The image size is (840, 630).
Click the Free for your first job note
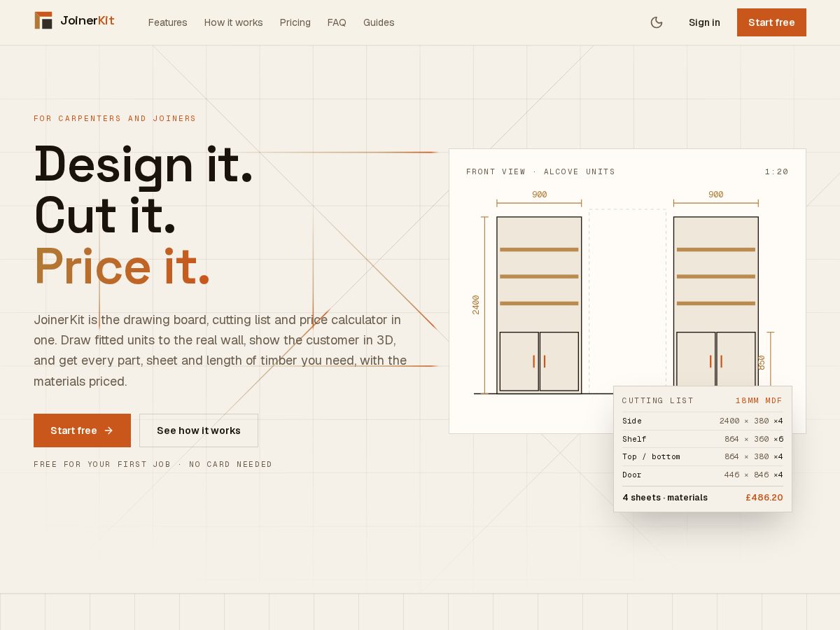click(153, 464)
